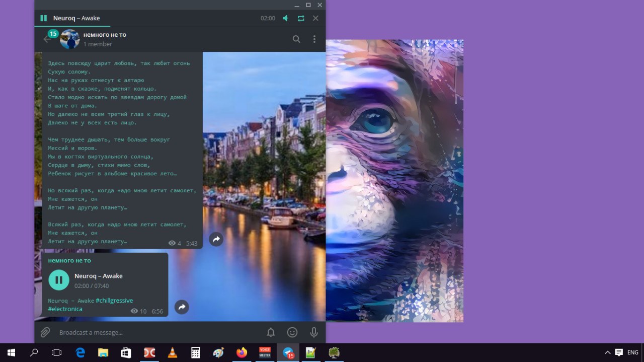Screen dimensions: 644x362
Task: Maximize the Telegram window
Action: 308,5
